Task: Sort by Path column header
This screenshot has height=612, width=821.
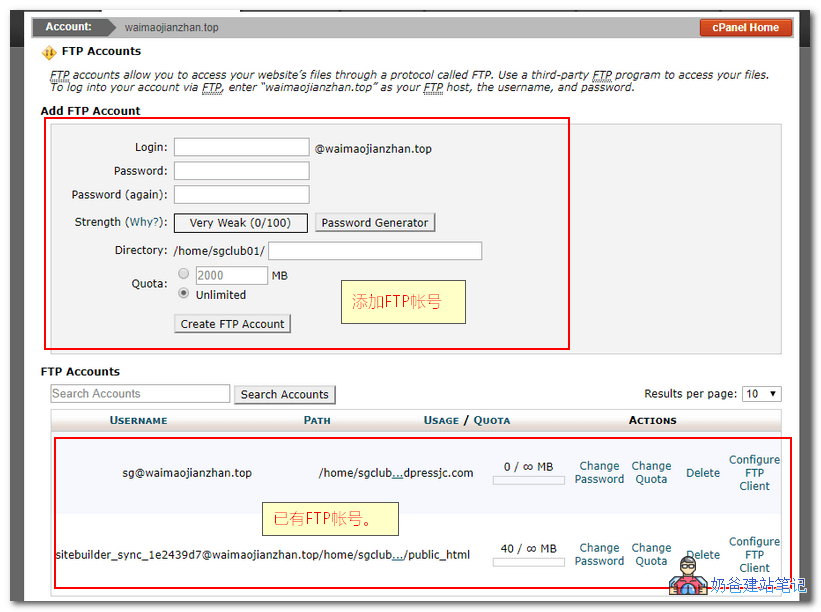Action: pyautogui.click(x=317, y=421)
